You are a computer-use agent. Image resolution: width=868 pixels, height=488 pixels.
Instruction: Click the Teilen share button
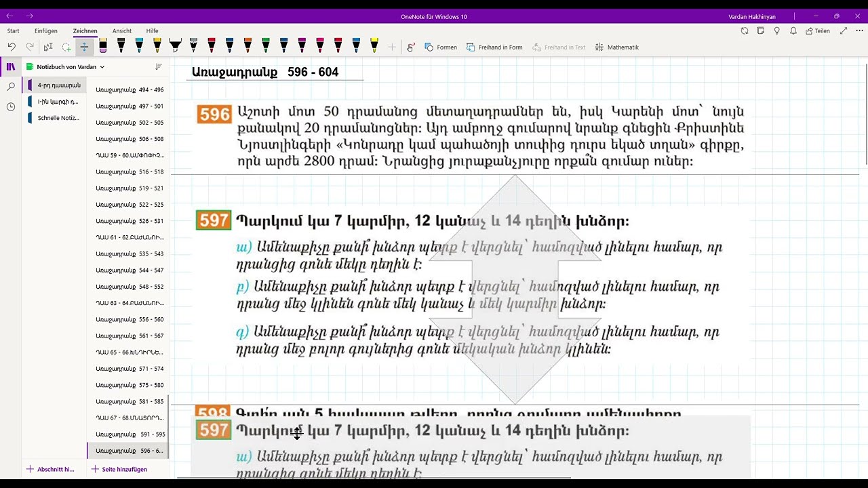pyautogui.click(x=818, y=30)
